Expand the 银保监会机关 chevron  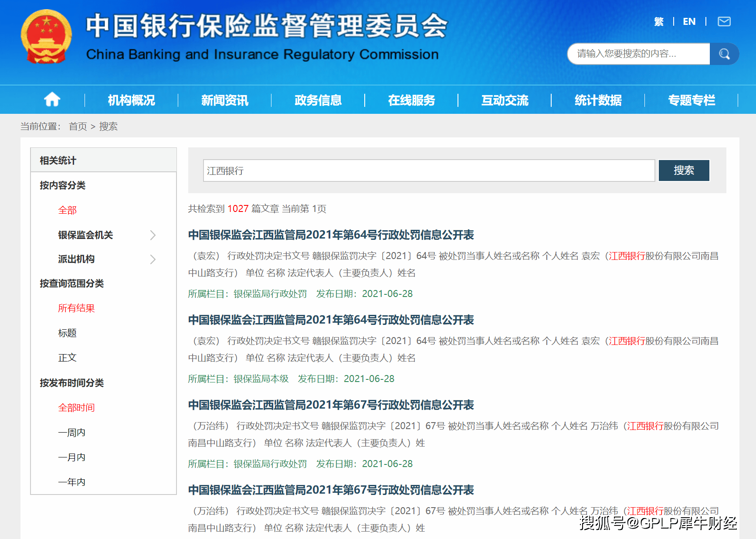[x=153, y=235]
